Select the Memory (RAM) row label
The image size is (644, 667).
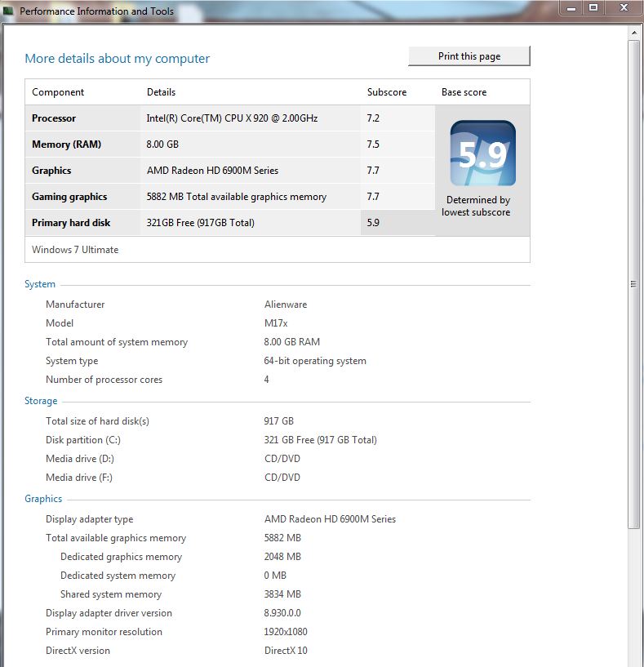66,145
